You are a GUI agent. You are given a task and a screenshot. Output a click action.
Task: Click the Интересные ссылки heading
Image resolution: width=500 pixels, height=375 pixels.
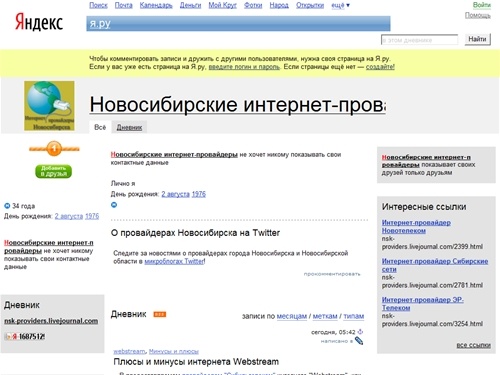coord(424,207)
